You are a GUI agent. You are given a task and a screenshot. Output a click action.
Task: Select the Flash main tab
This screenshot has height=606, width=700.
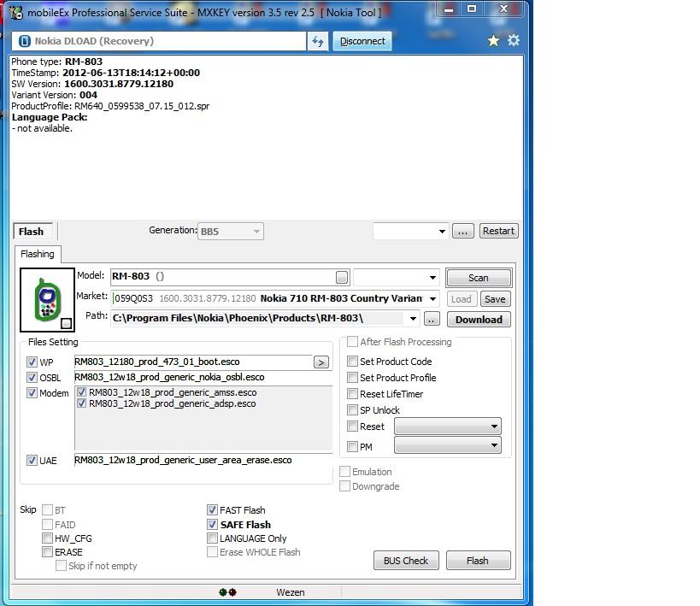point(32,232)
